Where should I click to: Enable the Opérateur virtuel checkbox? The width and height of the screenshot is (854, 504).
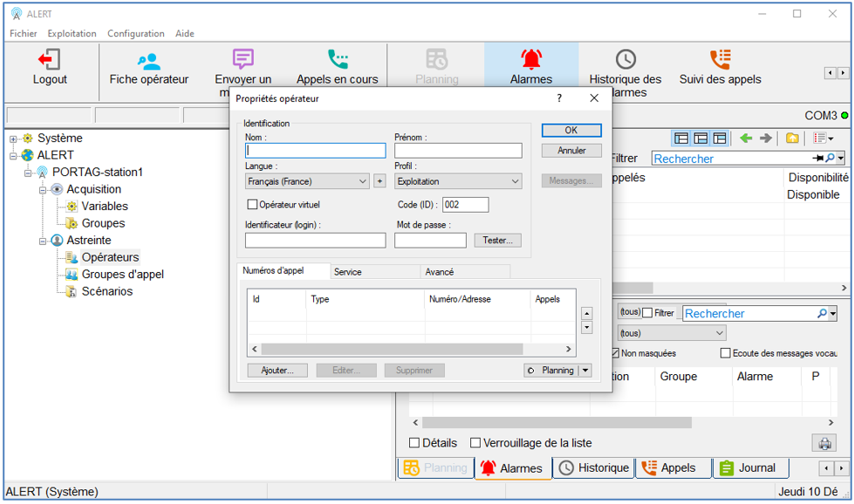click(253, 204)
